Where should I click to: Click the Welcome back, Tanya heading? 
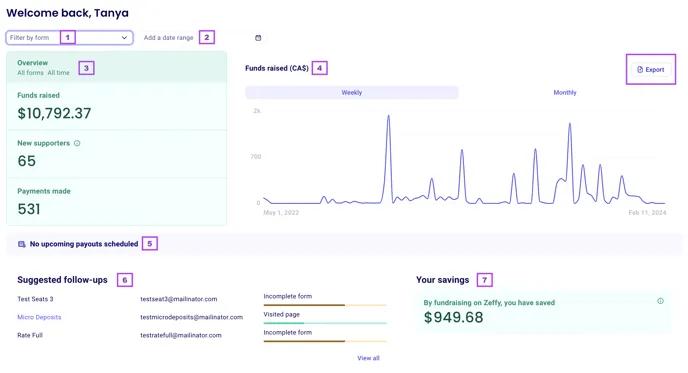[x=67, y=13]
